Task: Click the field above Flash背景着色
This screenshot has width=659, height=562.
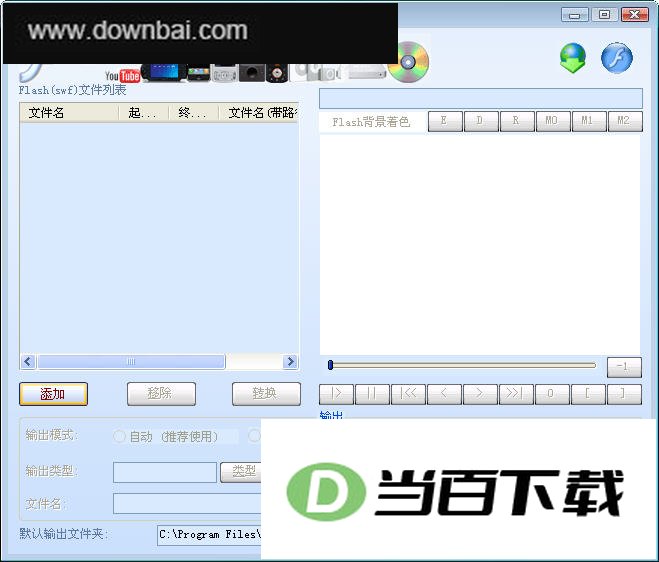Action: [x=481, y=98]
